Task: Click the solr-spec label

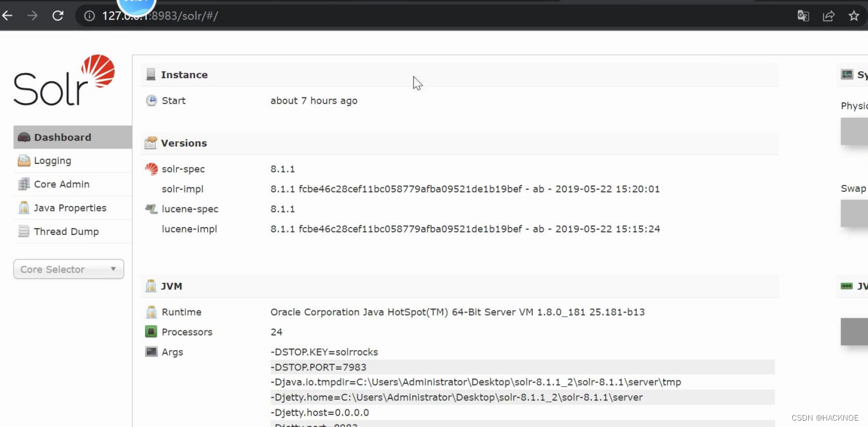Action: [183, 169]
